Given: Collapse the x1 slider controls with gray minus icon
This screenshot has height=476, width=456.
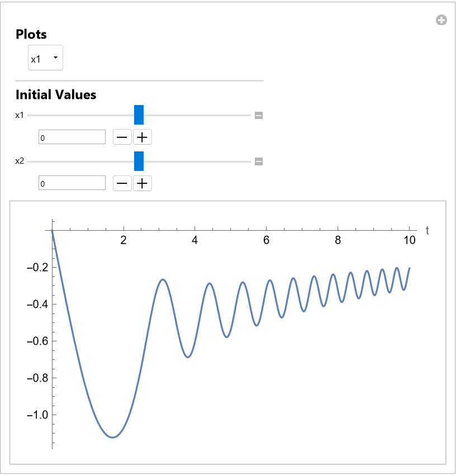Looking at the screenshot, I should pos(259,116).
